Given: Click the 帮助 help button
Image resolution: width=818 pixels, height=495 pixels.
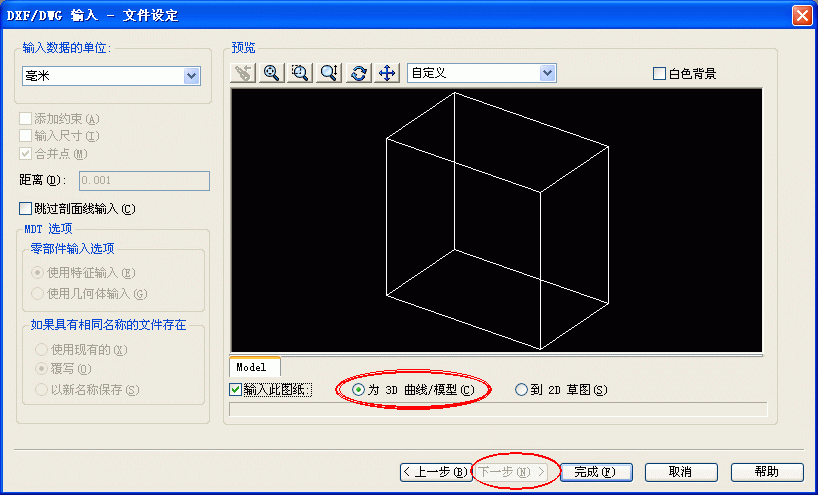Looking at the screenshot, I should pyautogui.click(x=767, y=472).
